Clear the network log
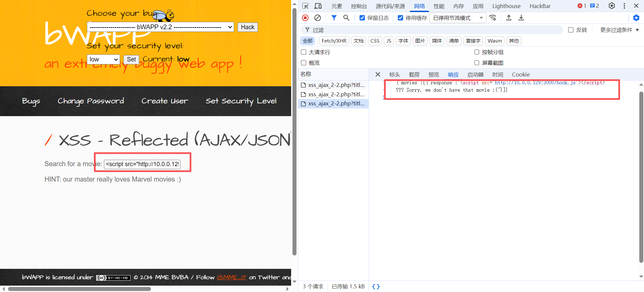This screenshot has height=292, width=644. coord(318,18)
